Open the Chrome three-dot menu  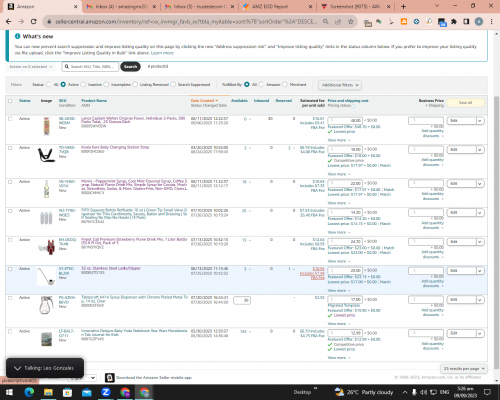[x=491, y=21]
